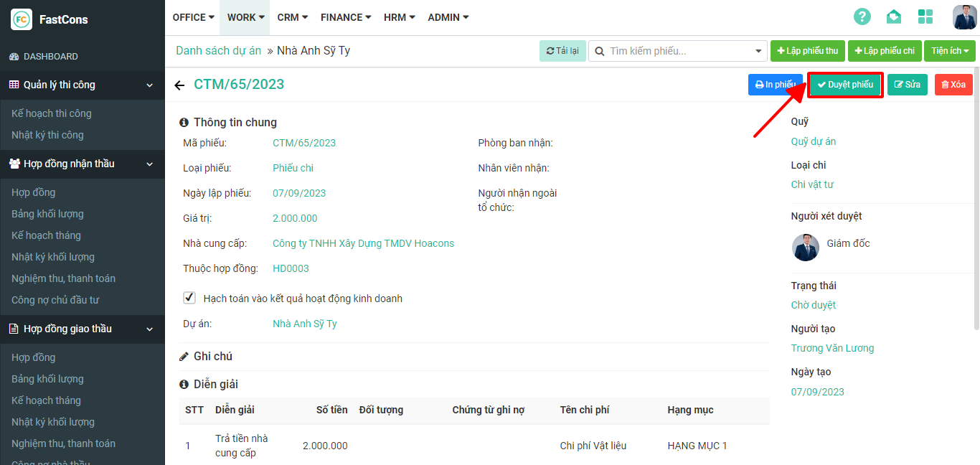Open the apps grid icon
Image resolution: width=980 pixels, height=465 pixels.
click(x=925, y=17)
